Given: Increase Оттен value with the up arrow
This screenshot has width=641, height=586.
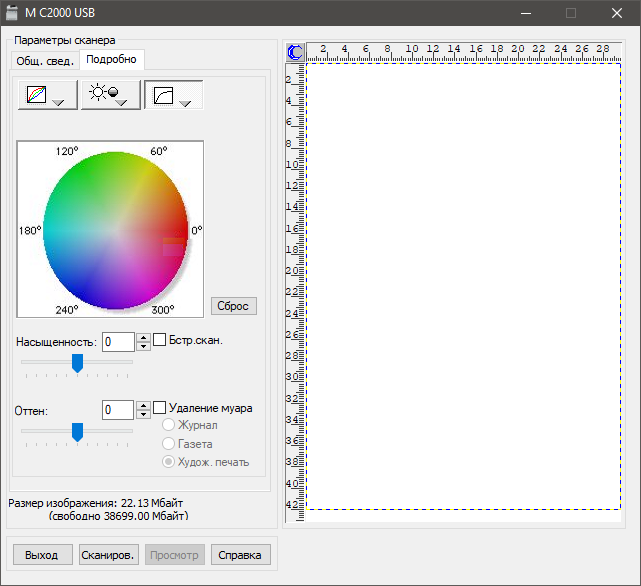Looking at the screenshot, I should 144,404.
